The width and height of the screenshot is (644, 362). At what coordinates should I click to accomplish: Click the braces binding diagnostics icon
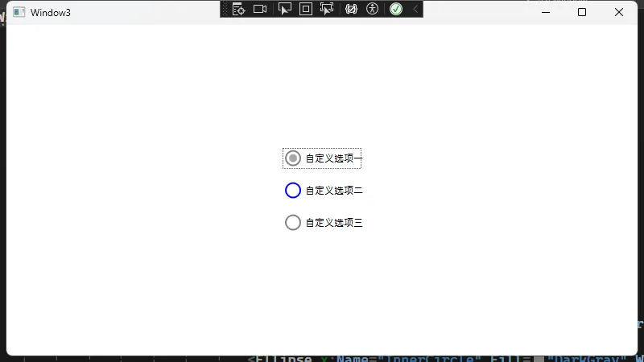click(x=351, y=9)
